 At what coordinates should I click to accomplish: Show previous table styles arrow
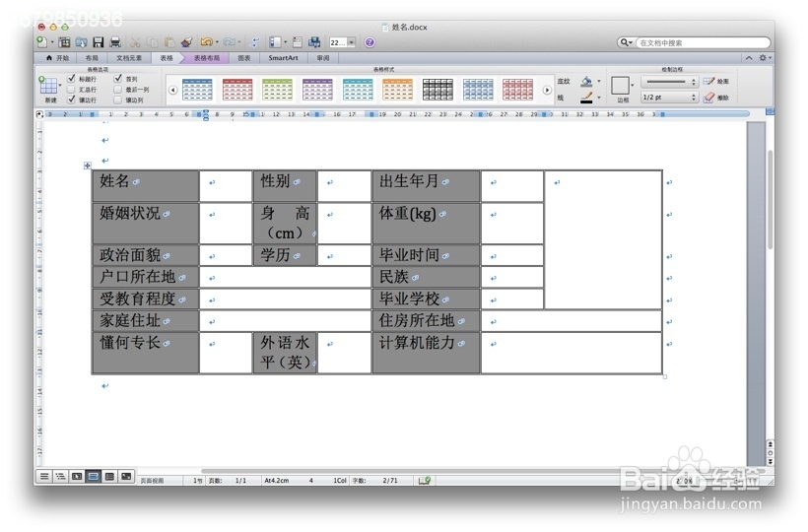pyautogui.click(x=173, y=90)
